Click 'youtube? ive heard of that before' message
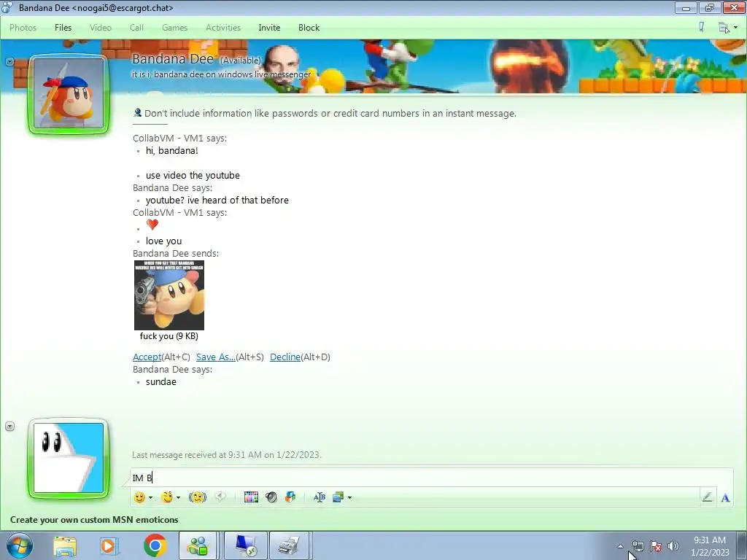This screenshot has width=747, height=560. coord(217,200)
